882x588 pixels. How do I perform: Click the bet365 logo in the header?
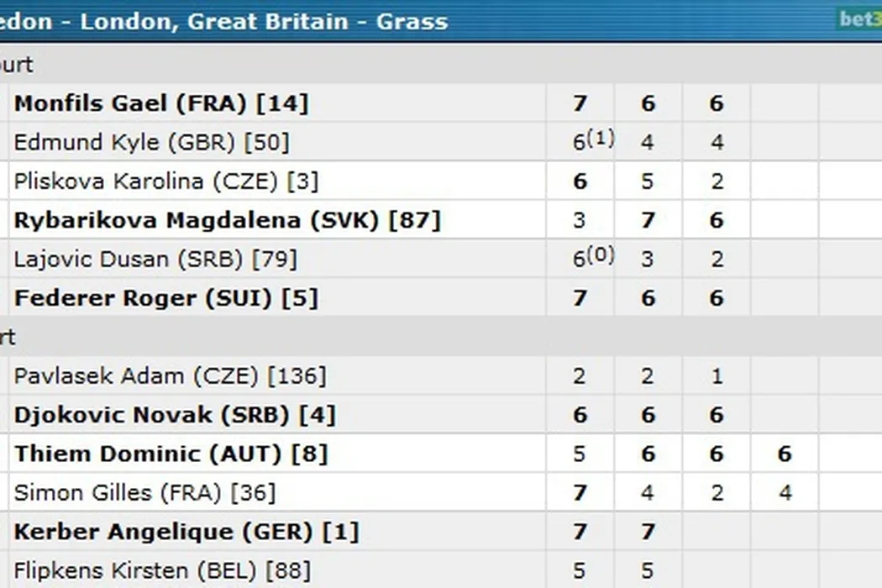pyautogui.click(x=860, y=19)
